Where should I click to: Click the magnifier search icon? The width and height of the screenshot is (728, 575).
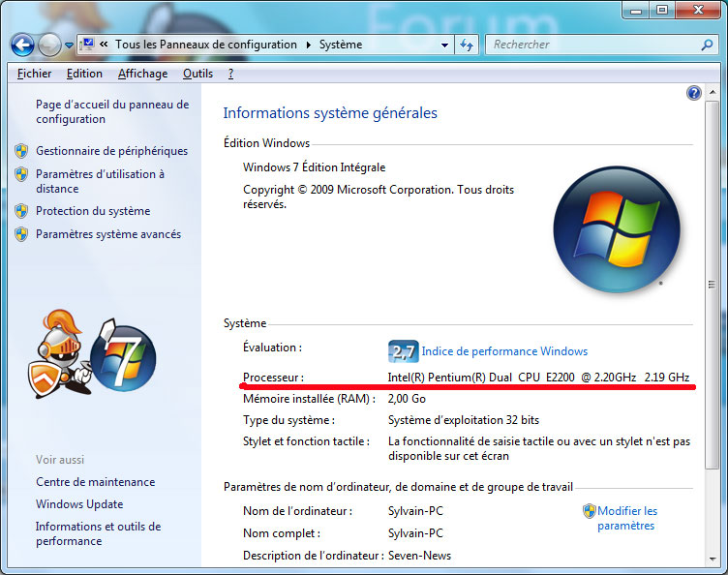[707, 45]
